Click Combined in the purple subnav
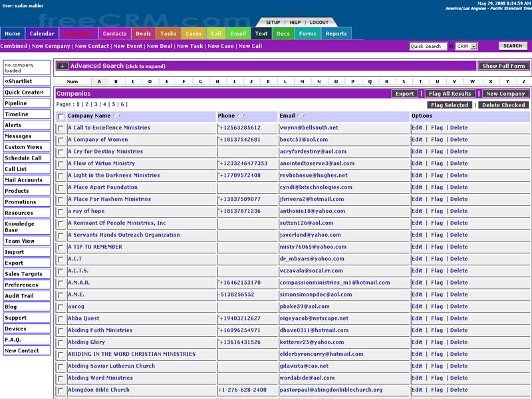Screen dimensions: 532x399 click(x=13, y=46)
